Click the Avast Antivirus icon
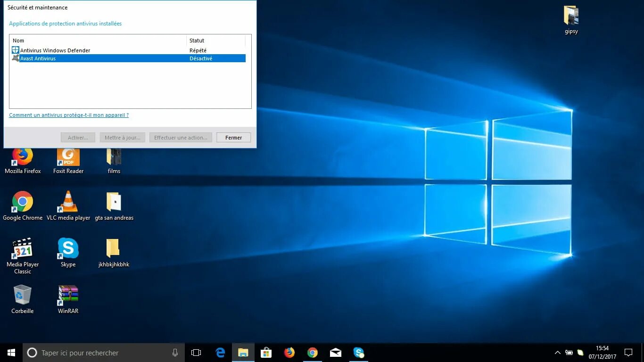The image size is (644, 362). [x=16, y=58]
